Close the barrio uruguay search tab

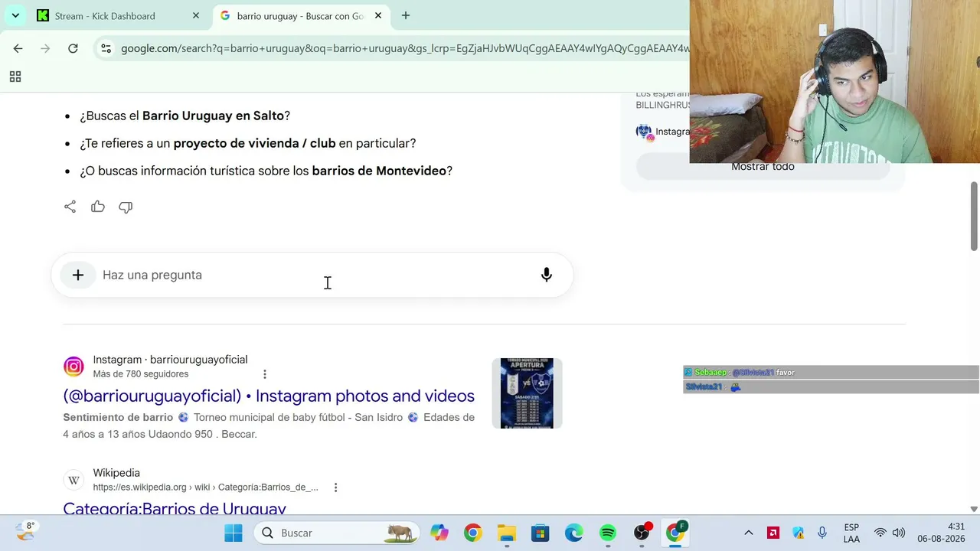point(378,15)
